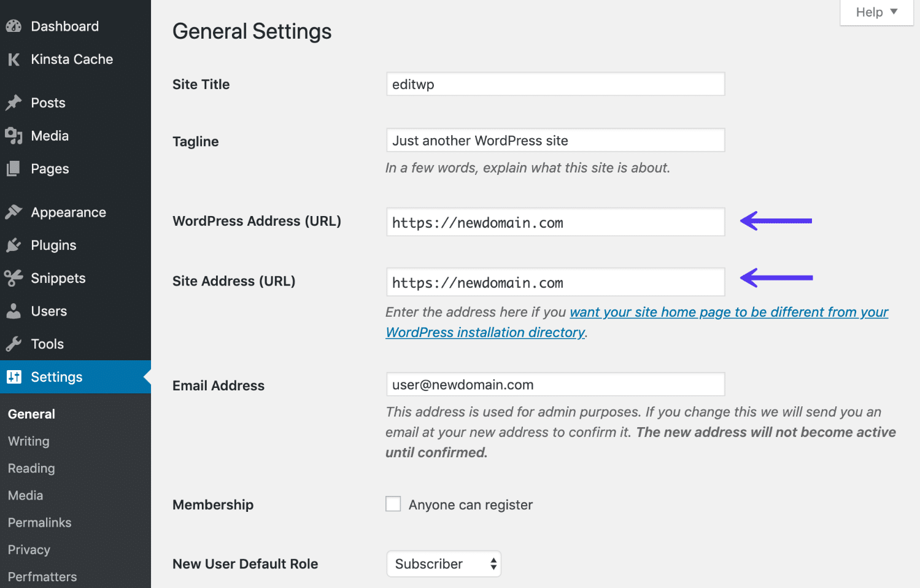Open the Permalinks settings
Image resolution: width=920 pixels, height=588 pixels.
coord(39,522)
